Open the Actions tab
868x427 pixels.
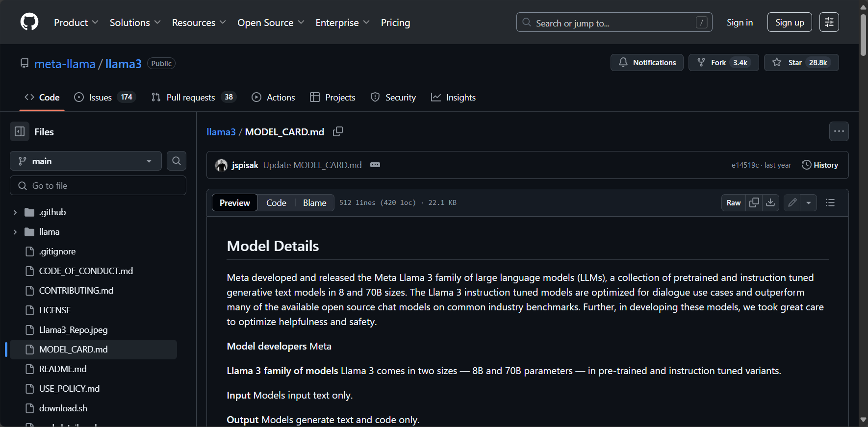[273, 97]
